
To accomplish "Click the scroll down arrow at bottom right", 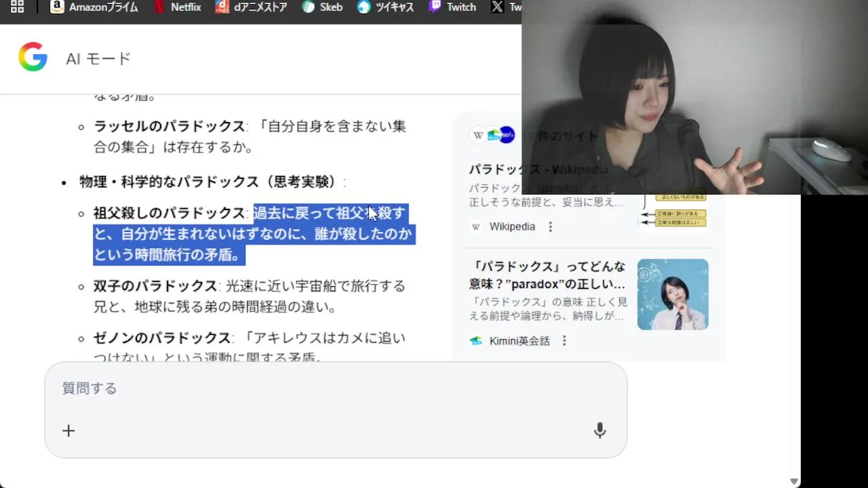I will pos(793,481).
